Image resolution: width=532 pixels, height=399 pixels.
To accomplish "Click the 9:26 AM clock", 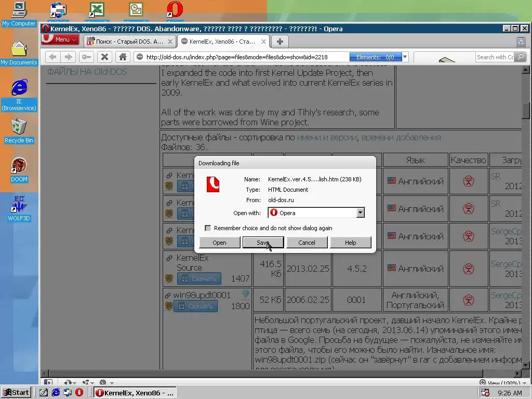I will pos(510,393).
